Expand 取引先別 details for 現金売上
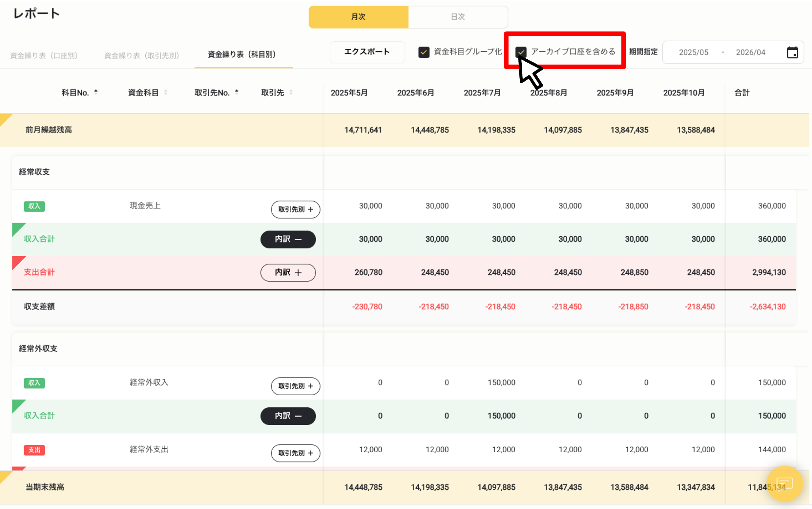 point(295,209)
